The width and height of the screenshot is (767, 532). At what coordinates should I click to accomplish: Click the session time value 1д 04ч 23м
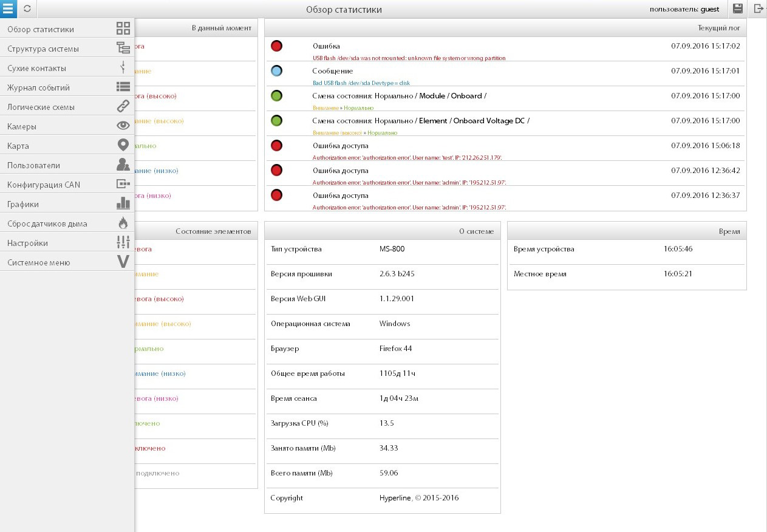click(x=399, y=398)
